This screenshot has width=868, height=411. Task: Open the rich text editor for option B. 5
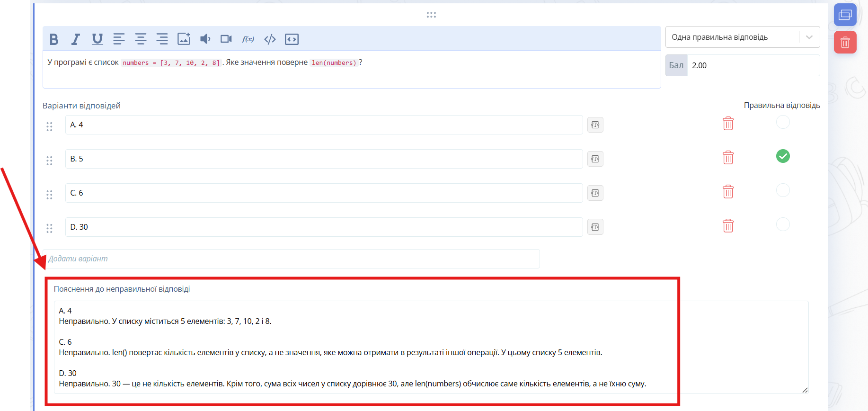[595, 159]
